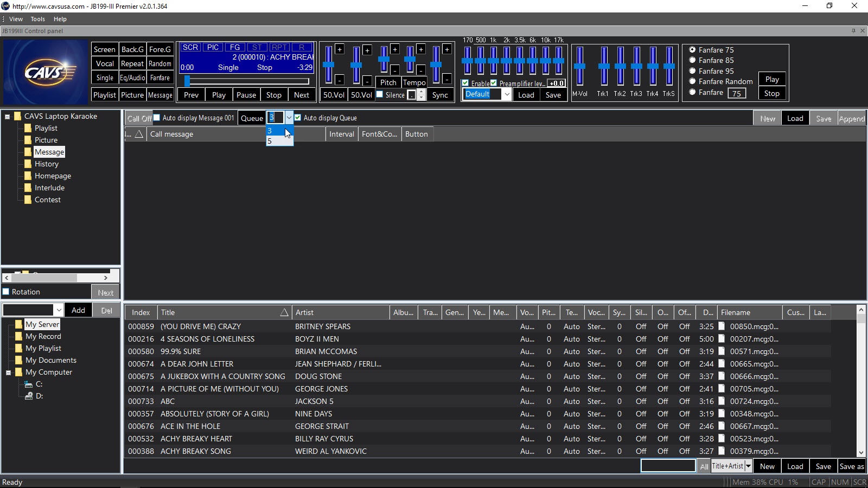The image size is (868, 488).
Task: Pin the JB199III Control panel
Action: (x=853, y=31)
